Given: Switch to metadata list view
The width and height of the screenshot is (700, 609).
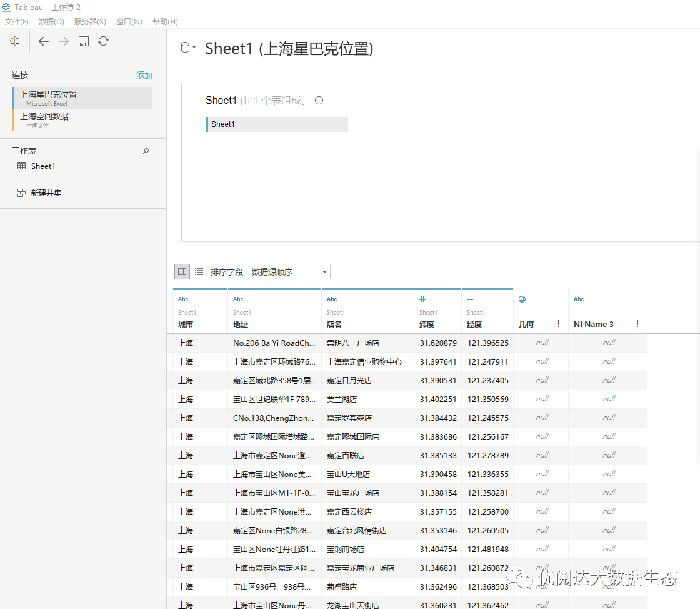Looking at the screenshot, I should click(199, 271).
